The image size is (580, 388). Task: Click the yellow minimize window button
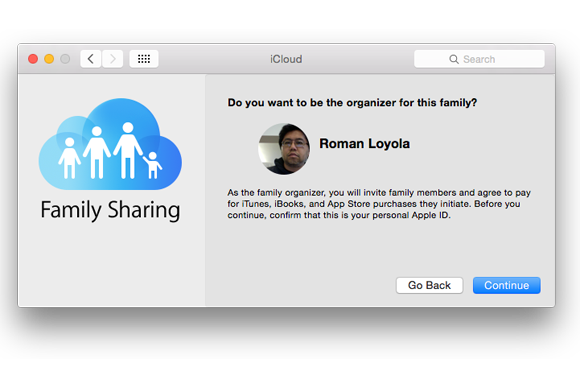coord(49,59)
